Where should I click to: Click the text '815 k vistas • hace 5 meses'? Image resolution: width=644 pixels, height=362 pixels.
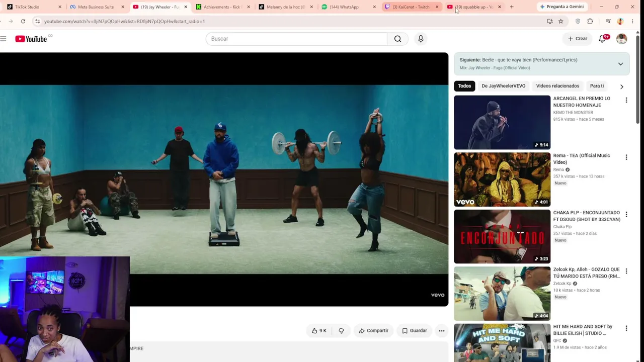click(x=579, y=119)
